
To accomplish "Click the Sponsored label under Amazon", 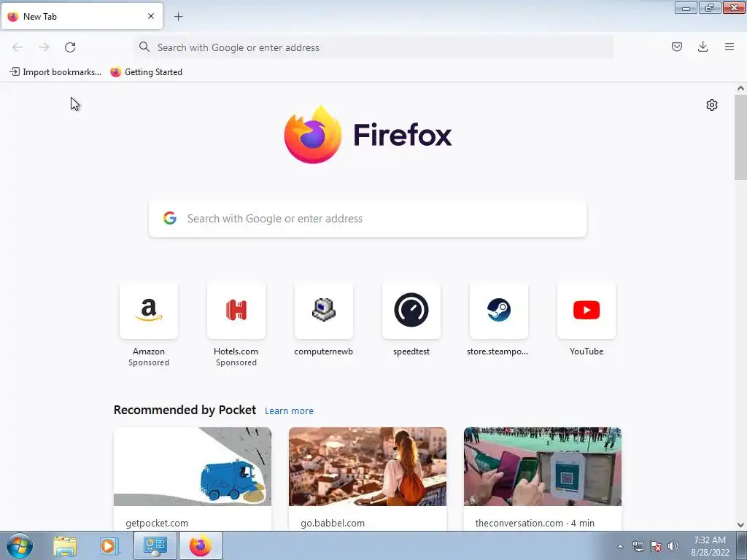I will coord(149,362).
